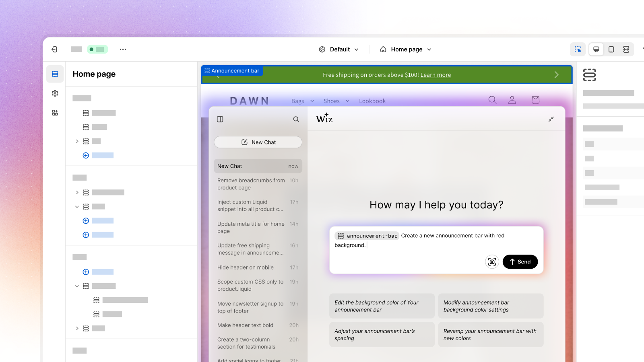
Task: Open the Shoes menu in store preview
Action: (x=336, y=101)
